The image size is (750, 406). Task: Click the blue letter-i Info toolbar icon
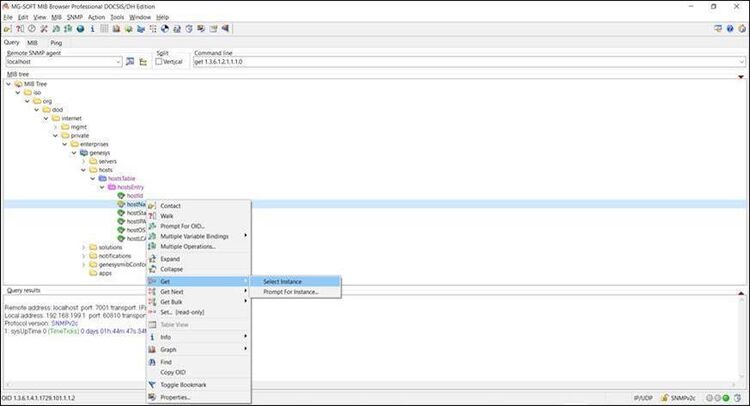[x=92, y=29]
